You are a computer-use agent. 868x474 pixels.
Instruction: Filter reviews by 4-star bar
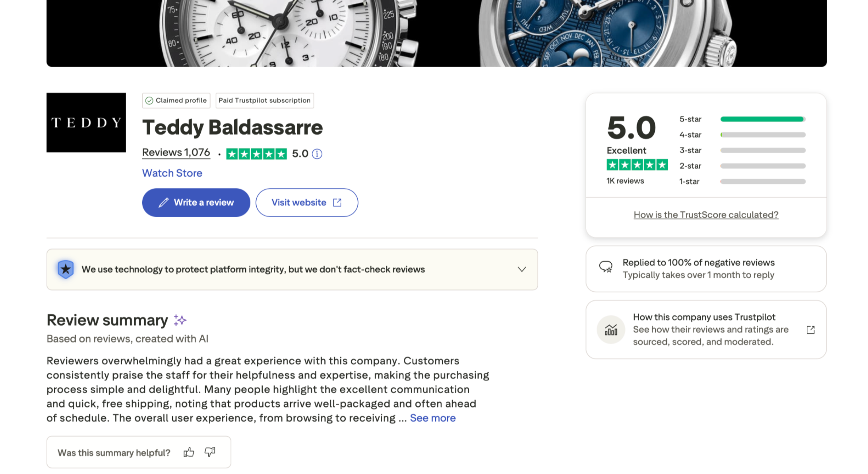click(763, 135)
